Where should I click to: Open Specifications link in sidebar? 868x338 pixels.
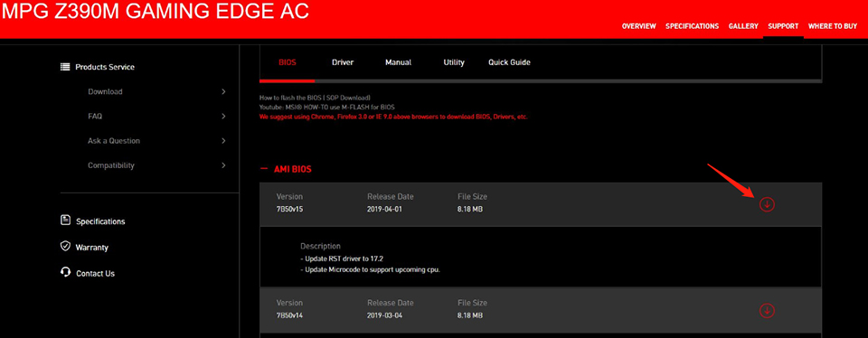coord(100,221)
